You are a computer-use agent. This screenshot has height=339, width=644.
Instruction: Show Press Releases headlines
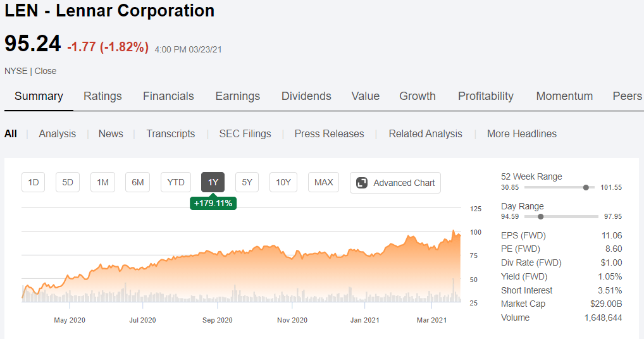click(330, 134)
